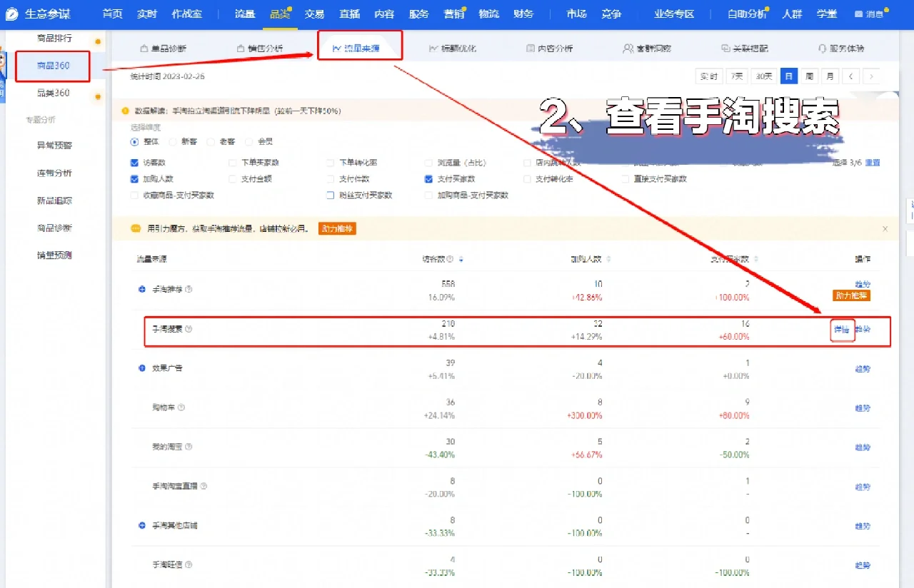
Task: Open the 单品诊断 tab
Action: point(164,49)
